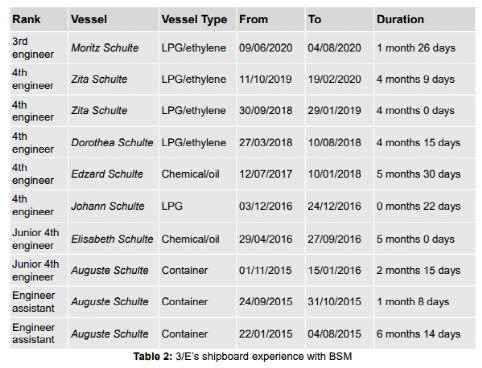Select the duration 0 months 22 days
The height and width of the screenshot is (368, 482).
tap(418, 206)
